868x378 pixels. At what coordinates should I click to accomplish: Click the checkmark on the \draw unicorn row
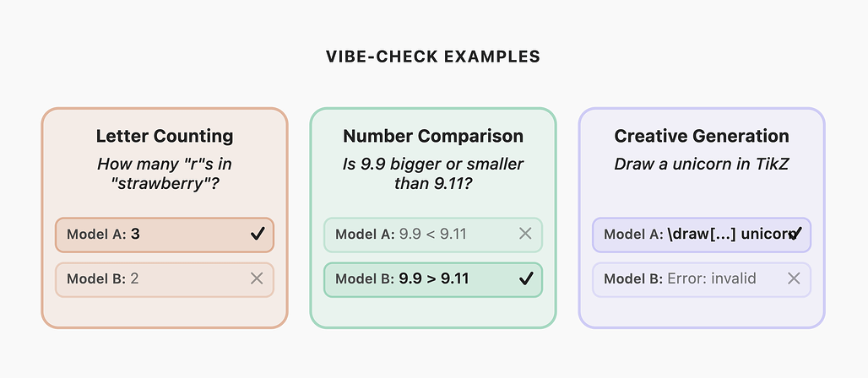(x=794, y=234)
